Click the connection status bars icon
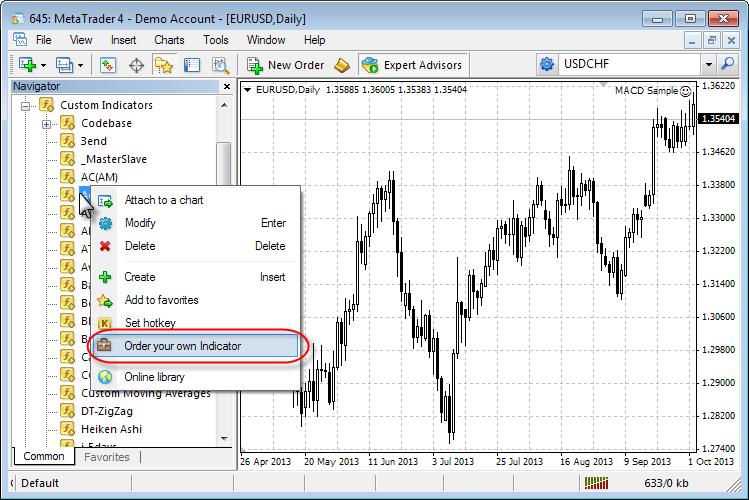The image size is (749, 500). pos(597,483)
